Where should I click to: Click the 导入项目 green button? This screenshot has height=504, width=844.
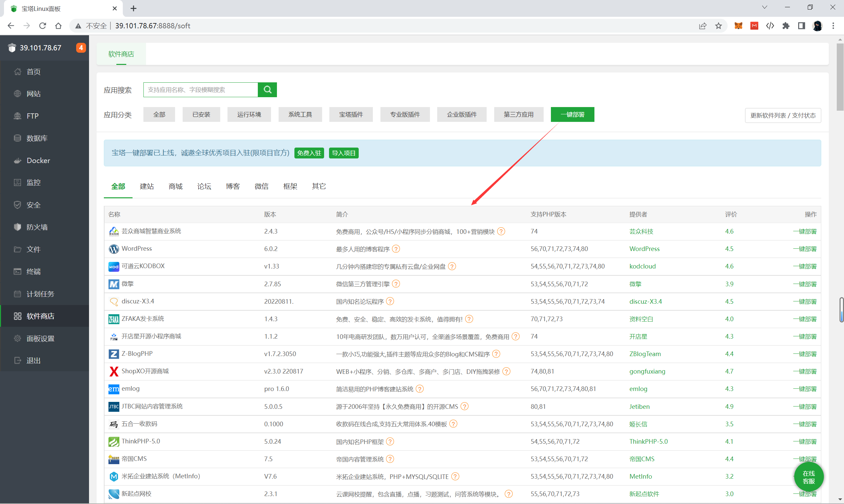pyautogui.click(x=343, y=153)
